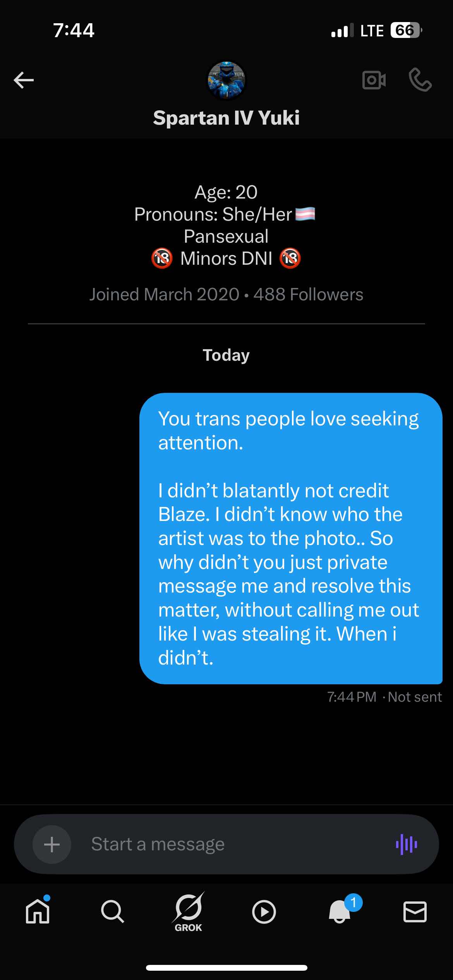Tap the blue unsent message bubble
The height and width of the screenshot is (980, 453).
pyautogui.click(x=290, y=538)
